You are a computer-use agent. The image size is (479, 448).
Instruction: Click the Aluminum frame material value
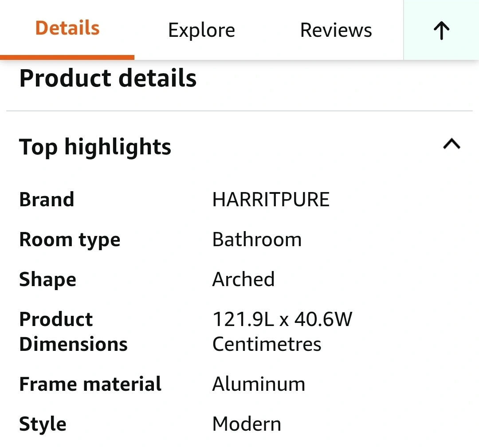[x=259, y=384]
